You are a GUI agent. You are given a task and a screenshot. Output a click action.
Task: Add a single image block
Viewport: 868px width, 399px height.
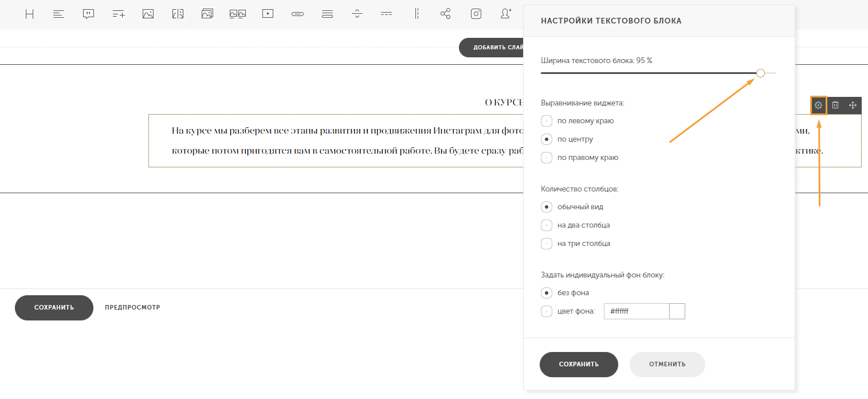148,14
